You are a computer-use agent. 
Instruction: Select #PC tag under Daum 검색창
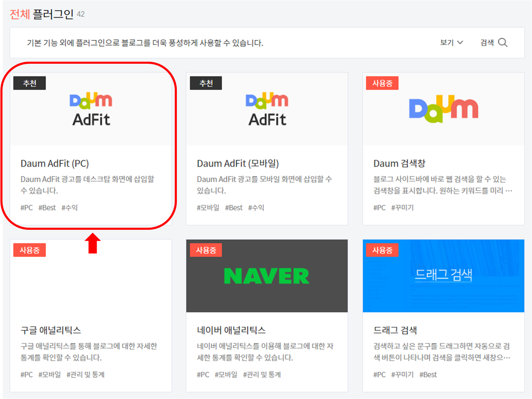380,208
